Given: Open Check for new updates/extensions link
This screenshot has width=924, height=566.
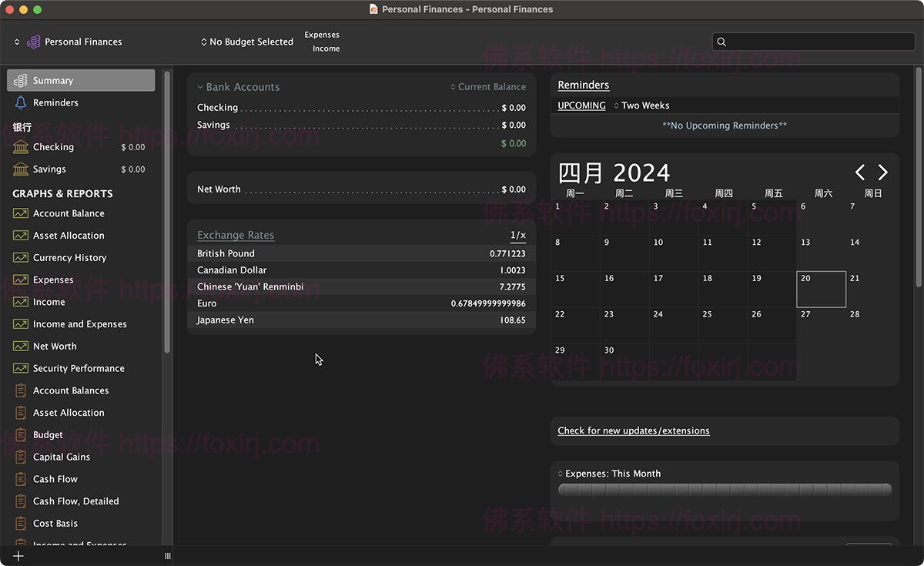Looking at the screenshot, I should tap(633, 431).
